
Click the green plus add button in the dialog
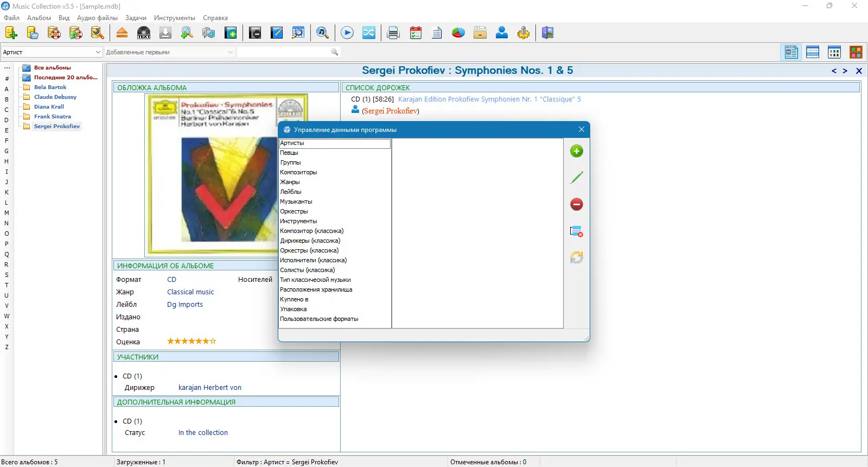[577, 151]
